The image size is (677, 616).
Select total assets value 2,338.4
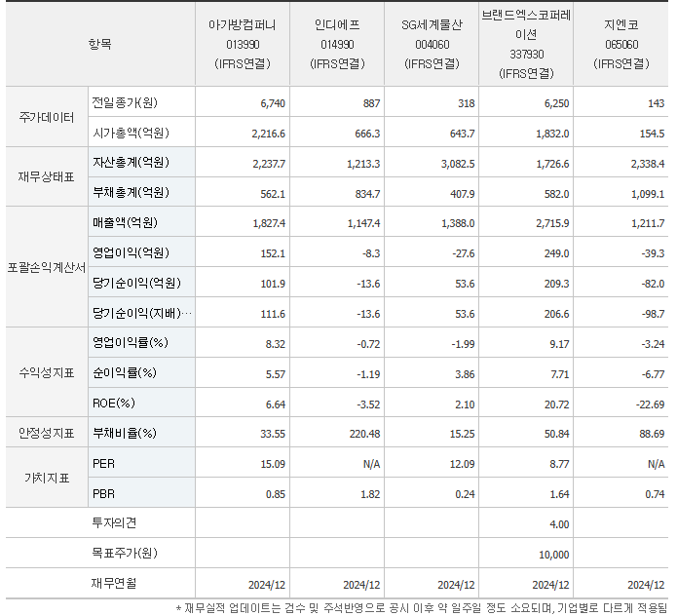tap(648, 164)
